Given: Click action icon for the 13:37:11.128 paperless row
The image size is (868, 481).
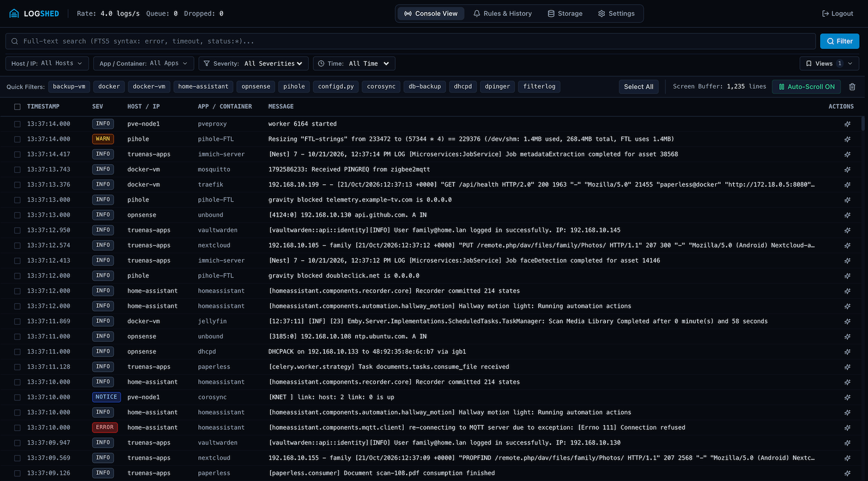Looking at the screenshot, I should tap(847, 367).
